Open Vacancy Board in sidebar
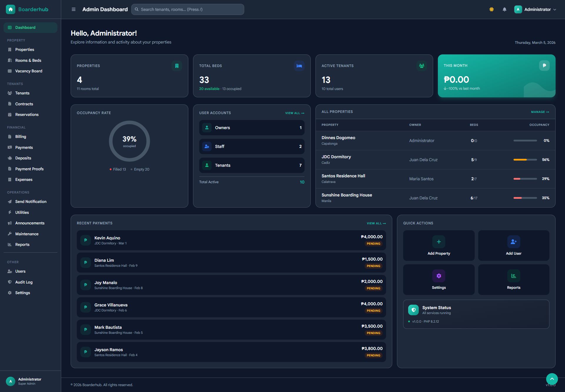Screen dimensions: 565x392 pos(29,71)
